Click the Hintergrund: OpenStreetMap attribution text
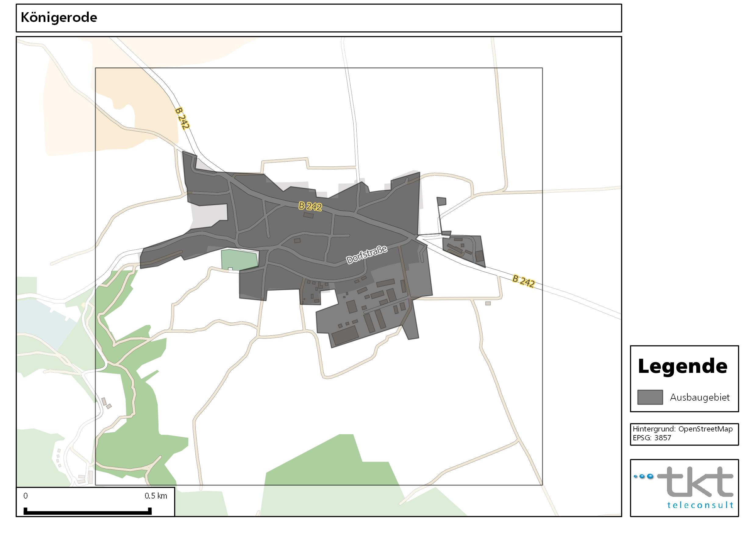Screen dimensions: 756x533 click(683, 429)
